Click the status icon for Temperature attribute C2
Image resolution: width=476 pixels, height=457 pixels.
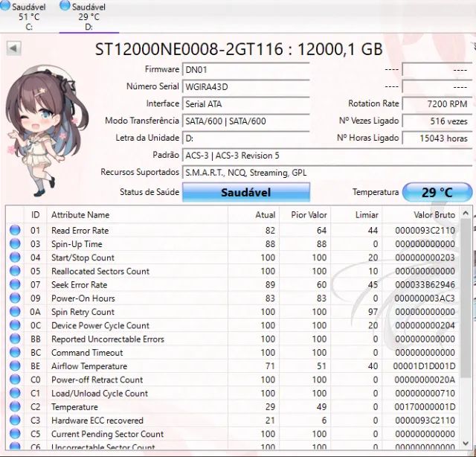click(15, 406)
